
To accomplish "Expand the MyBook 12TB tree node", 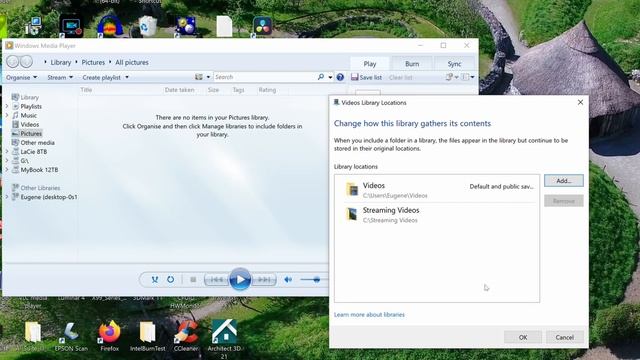I will click(7, 170).
